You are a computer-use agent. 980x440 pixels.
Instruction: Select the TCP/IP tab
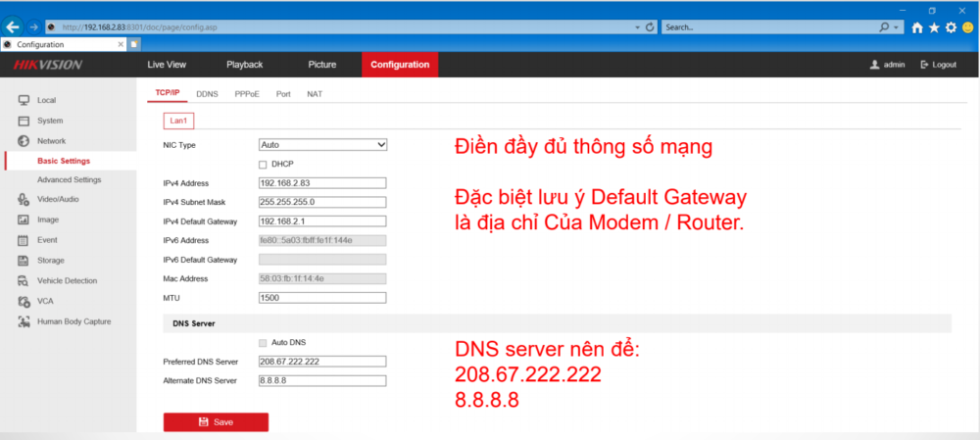click(168, 93)
